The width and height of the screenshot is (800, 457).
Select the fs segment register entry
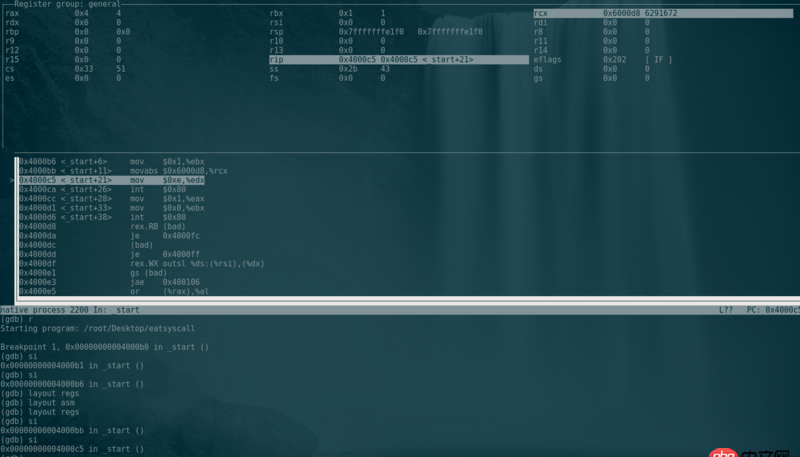[x=328, y=78]
